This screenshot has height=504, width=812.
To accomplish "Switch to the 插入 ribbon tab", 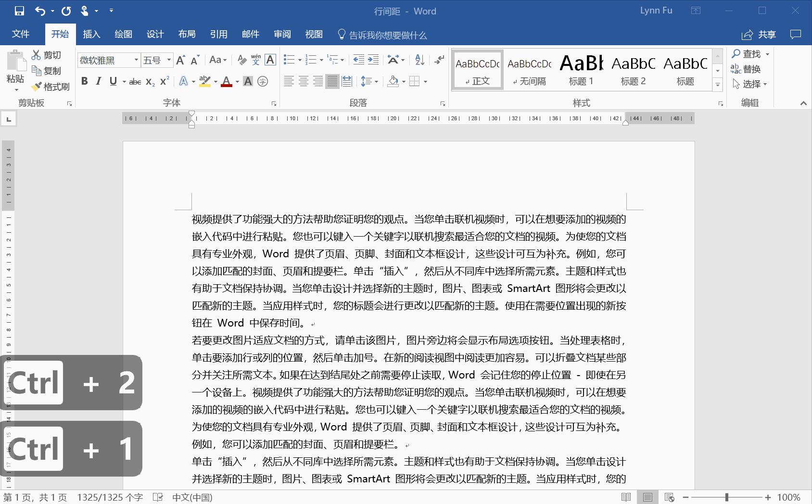I will [x=91, y=34].
